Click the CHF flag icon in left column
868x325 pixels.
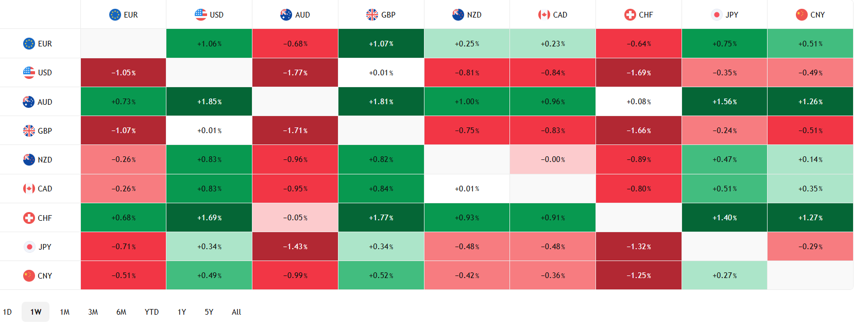[x=29, y=218]
